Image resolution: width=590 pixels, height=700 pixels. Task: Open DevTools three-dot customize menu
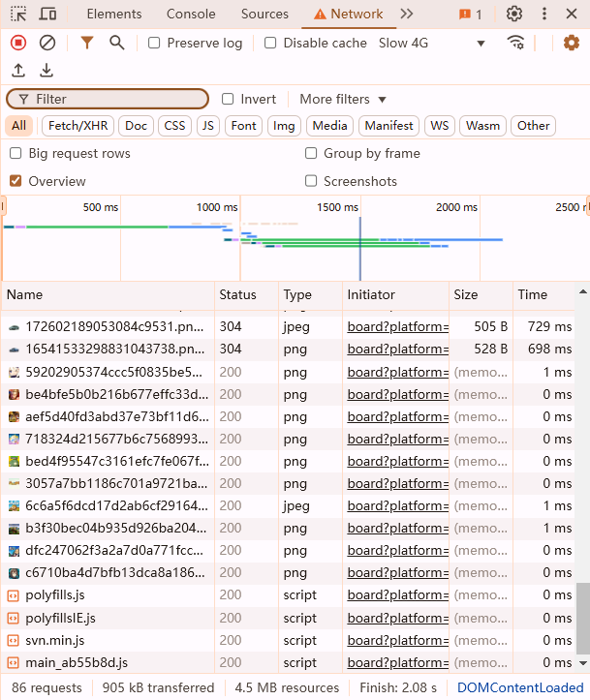544,14
